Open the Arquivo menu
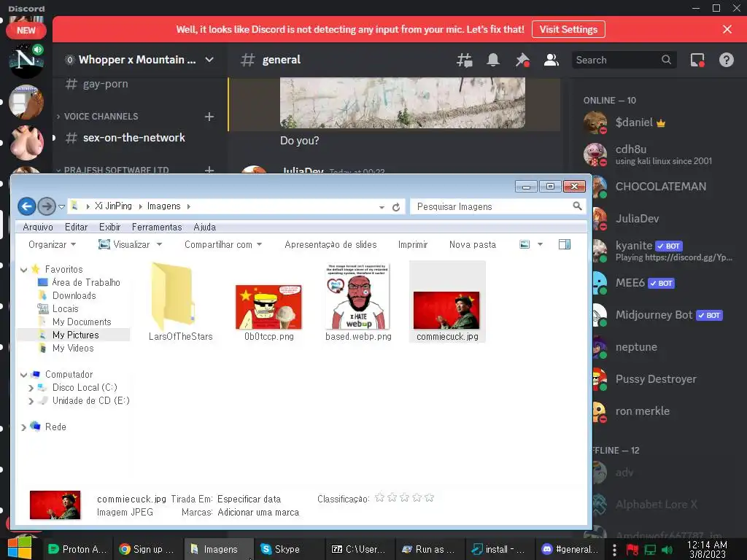Image resolution: width=747 pixels, height=560 pixels. 38,227
